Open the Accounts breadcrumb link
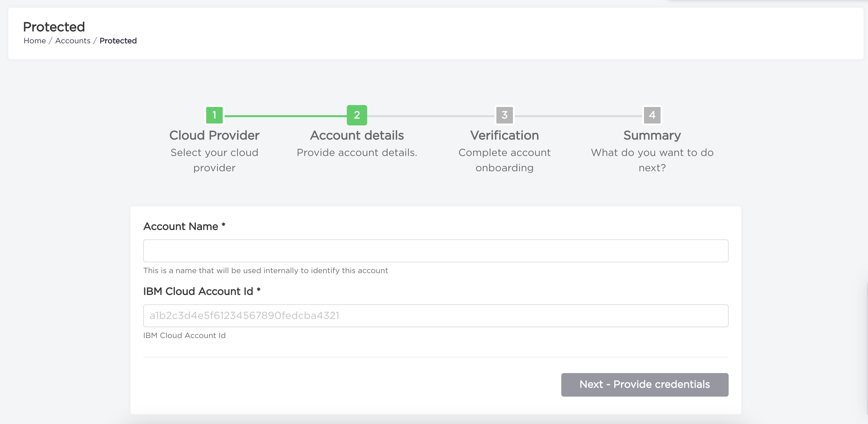The width and height of the screenshot is (868, 424). 73,40
